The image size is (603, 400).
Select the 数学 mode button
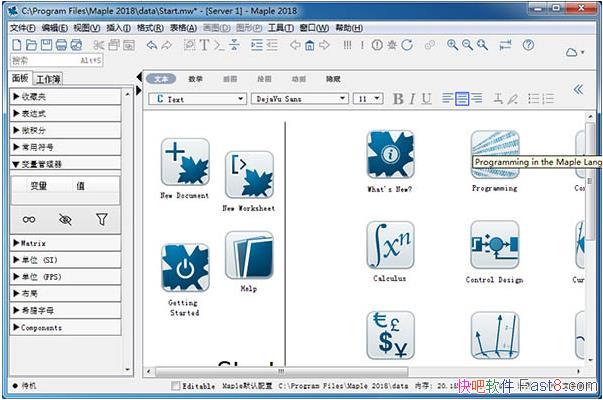pos(195,78)
